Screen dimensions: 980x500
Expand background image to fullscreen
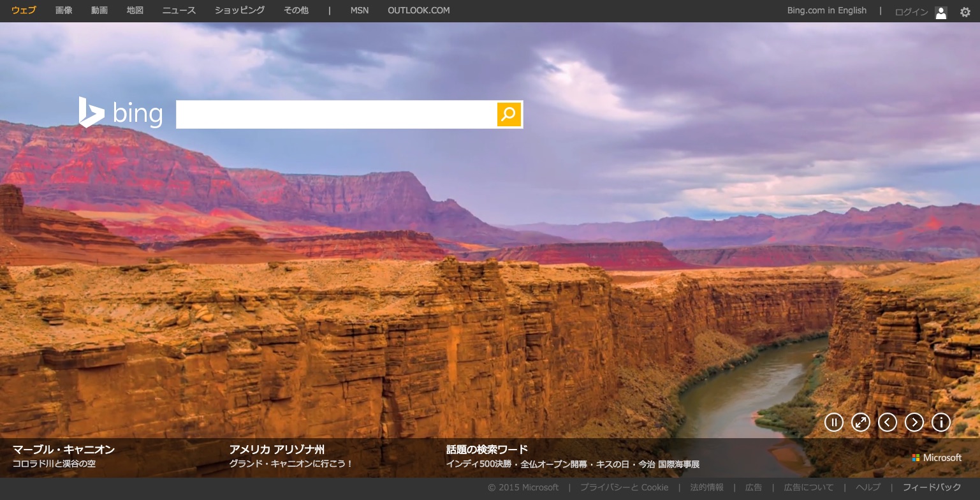tap(861, 422)
